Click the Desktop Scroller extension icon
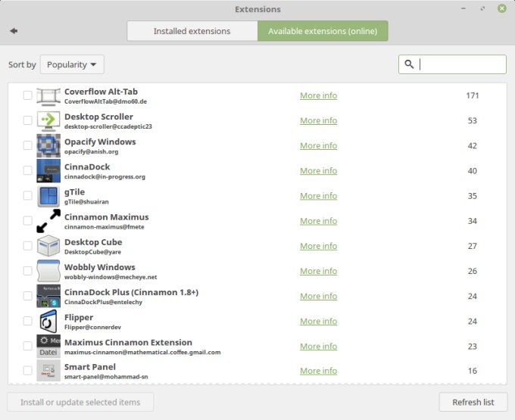515x420 pixels. coord(48,121)
